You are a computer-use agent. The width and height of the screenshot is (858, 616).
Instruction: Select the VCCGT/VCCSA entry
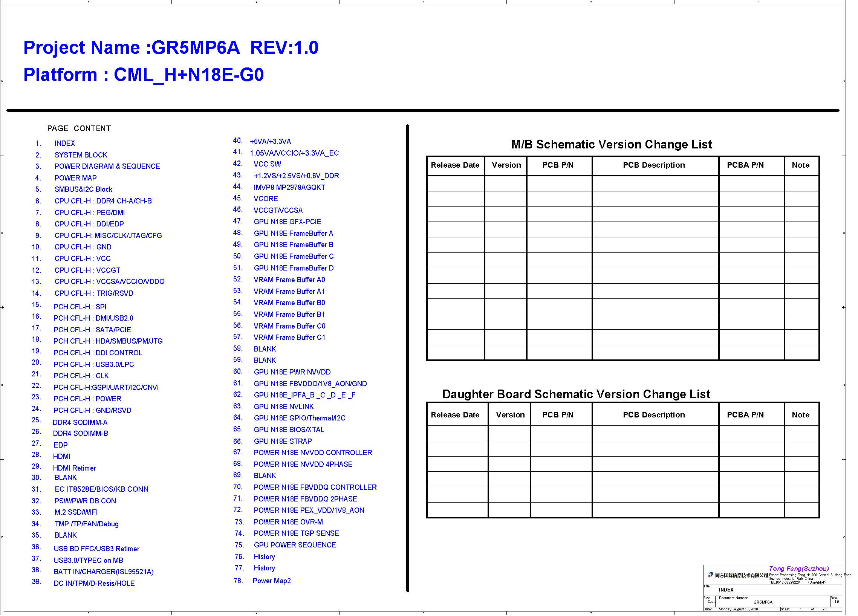[278, 211]
